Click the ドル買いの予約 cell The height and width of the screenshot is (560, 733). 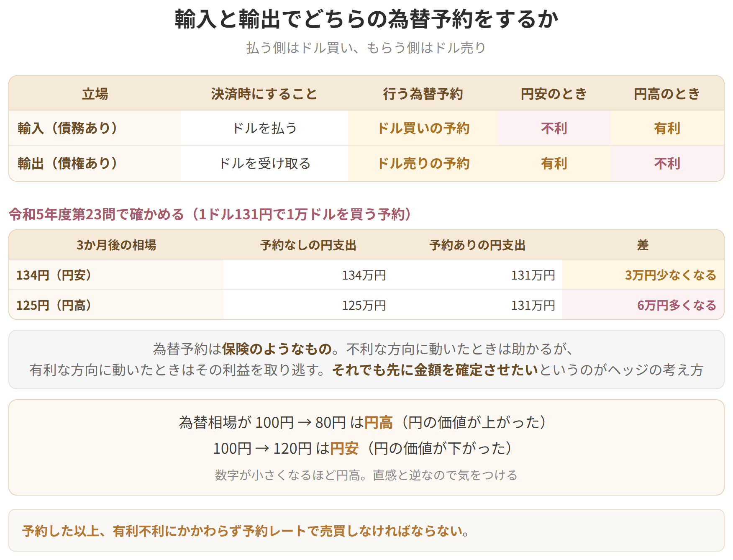click(x=423, y=128)
